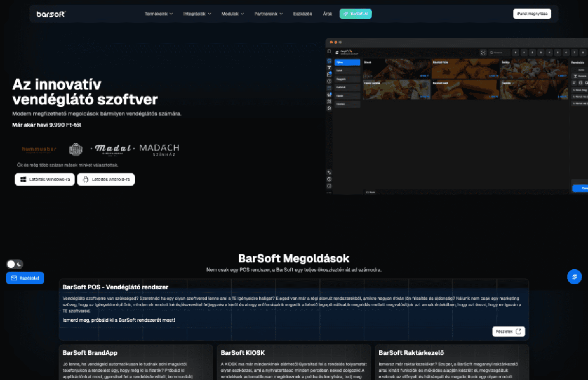Image resolution: width=588 pixels, height=380 pixels.
Task: Click the Kapcsolat button label
Action: click(x=29, y=278)
